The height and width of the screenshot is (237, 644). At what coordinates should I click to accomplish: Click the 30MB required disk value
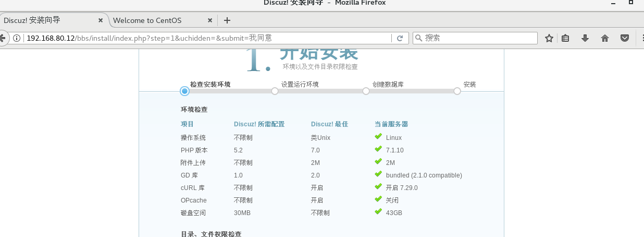click(242, 213)
